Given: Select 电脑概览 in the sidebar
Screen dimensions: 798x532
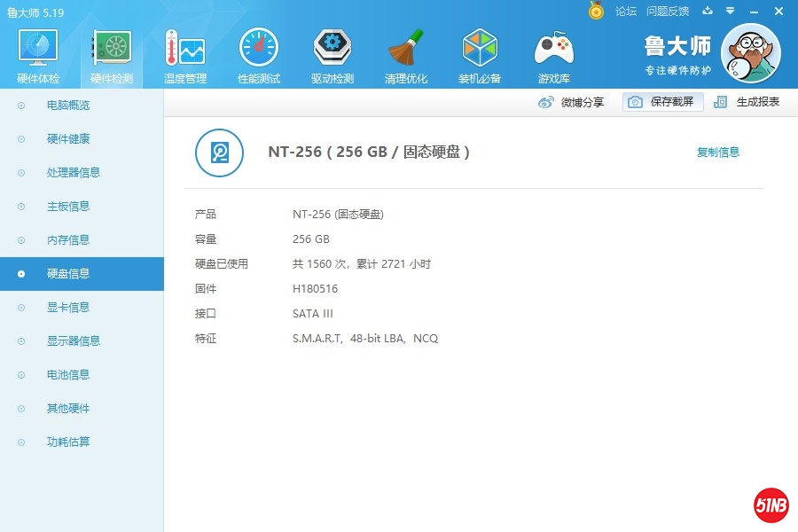Looking at the screenshot, I should [x=68, y=106].
